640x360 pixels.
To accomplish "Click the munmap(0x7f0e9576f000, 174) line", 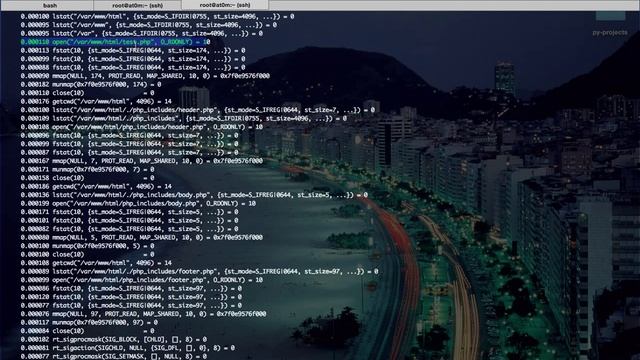I will [x=91, y=84].
